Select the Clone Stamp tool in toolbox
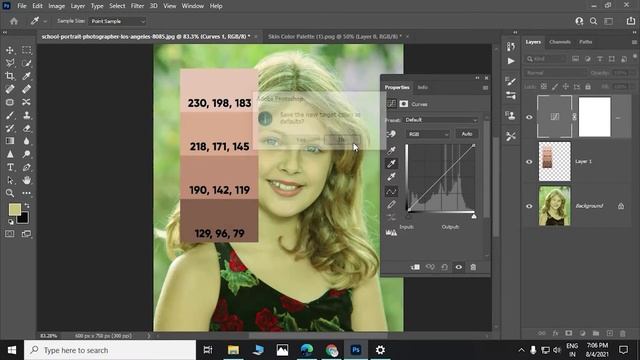The height and width of the screenshot is (360, 640). [27, 115]
